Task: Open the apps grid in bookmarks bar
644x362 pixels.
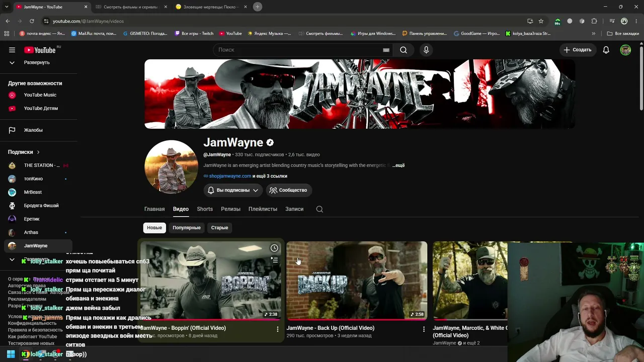Action: click(x=7, y=34)
